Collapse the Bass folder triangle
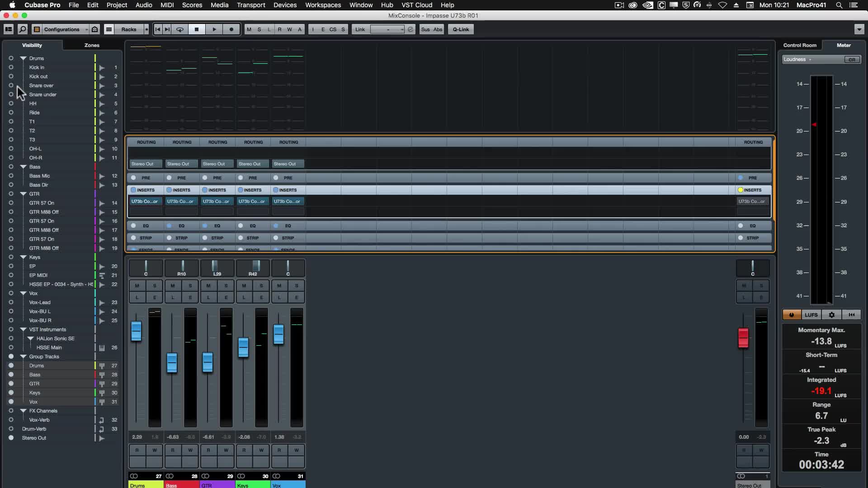This screenshot has width=868, height=488. pyautogui.click(x=23, y=167)
